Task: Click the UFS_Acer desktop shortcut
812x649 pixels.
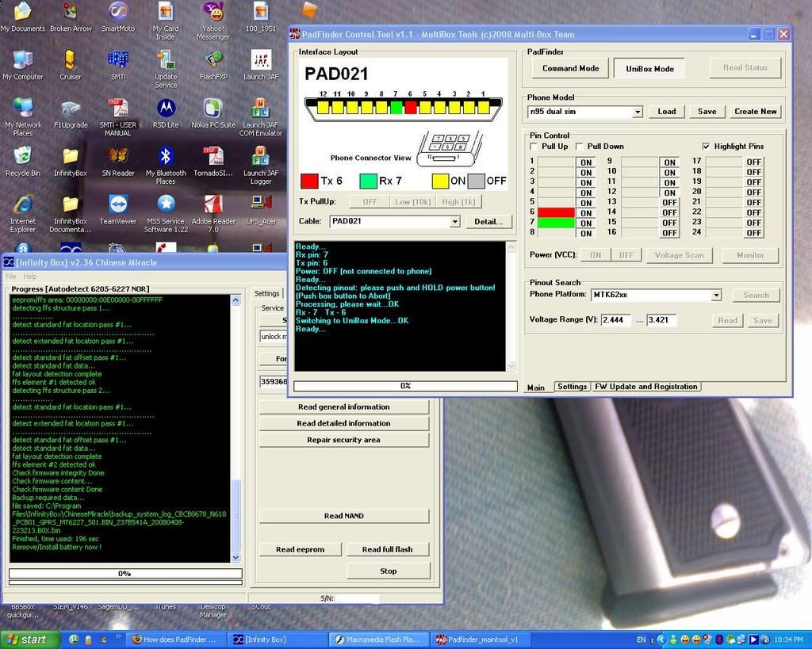Action: coord(261,210)
